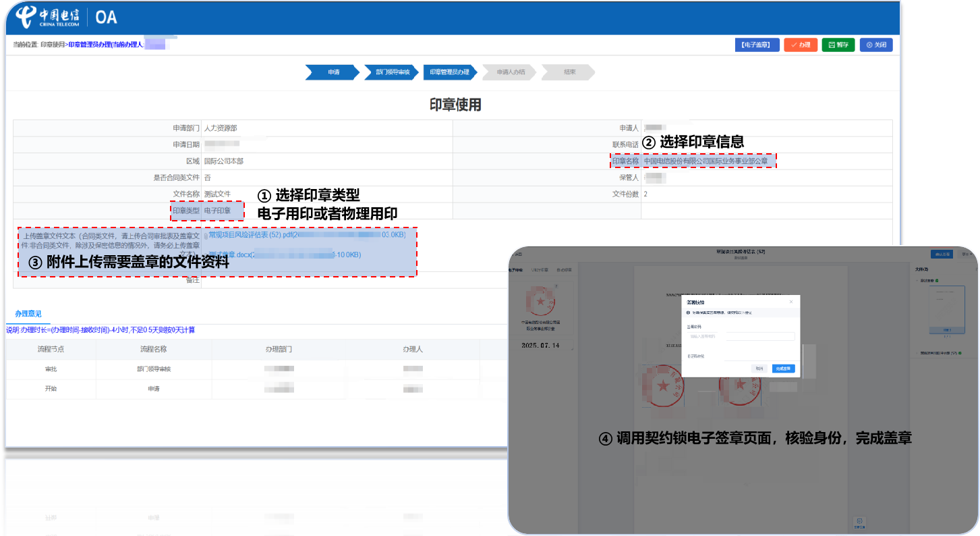Viewport: 980px width, 536px height.
Task: Select the 申请人办结 workflow step
Action: [510, 72]
